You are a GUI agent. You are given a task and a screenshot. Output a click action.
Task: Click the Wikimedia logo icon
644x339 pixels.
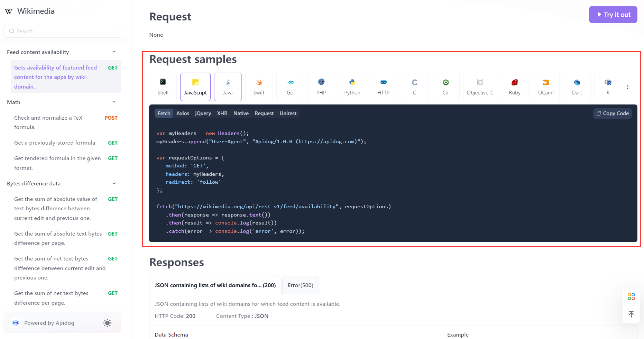[9, 11]
